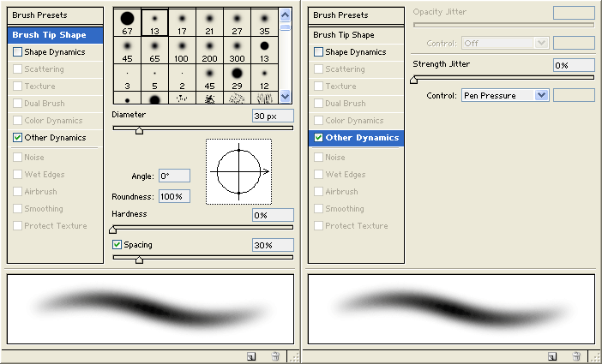Uncheck the highlighted Other Dynamics checkbox

[318, 137]
